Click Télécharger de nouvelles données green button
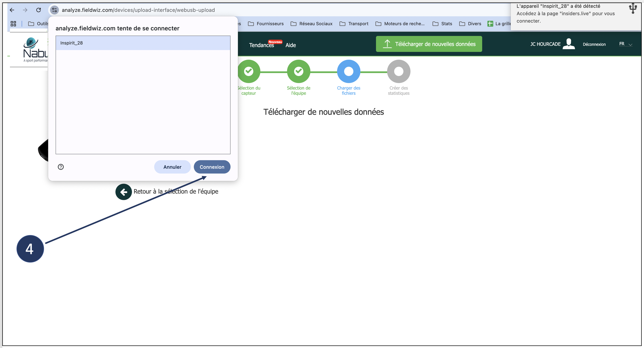Viewport: 644px width, 348px height. [429, 44]
